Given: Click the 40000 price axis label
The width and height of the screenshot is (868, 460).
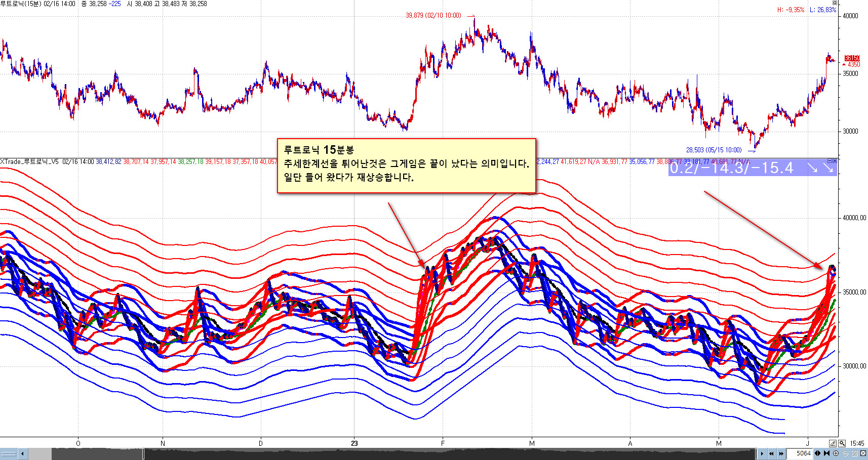Looking at the screenshot, I should [850, 16].
